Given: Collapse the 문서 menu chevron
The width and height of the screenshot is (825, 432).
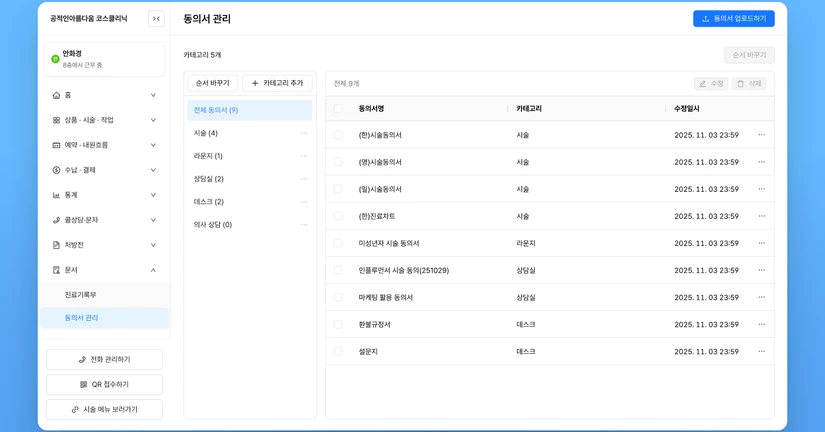Looking at the screenshot, I should pos(153,270).
